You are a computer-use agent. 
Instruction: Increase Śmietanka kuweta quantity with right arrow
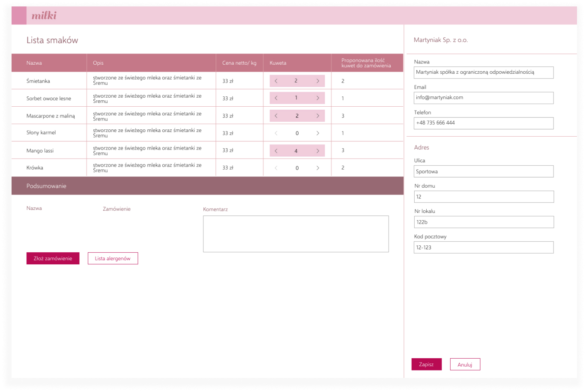317,81
